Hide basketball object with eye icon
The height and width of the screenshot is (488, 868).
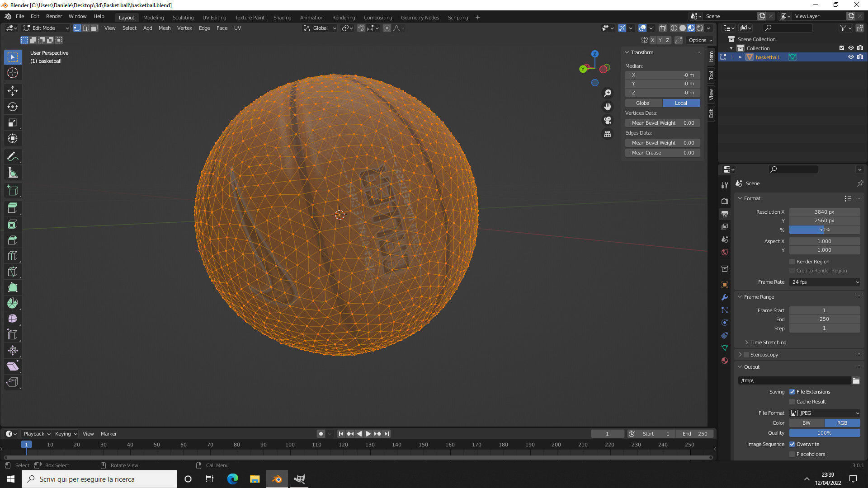tap(851, 57)
